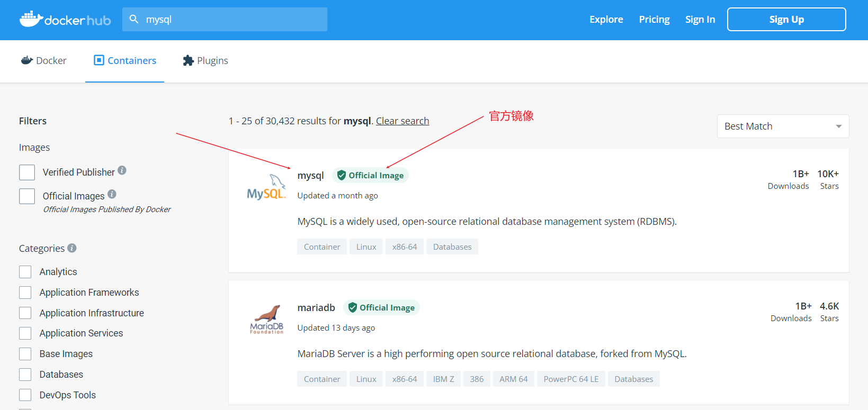Image resolution: width=868 pixels, height=410 pixels.
Task: Open Explore in the top navigation
Action: coord(606,20)
